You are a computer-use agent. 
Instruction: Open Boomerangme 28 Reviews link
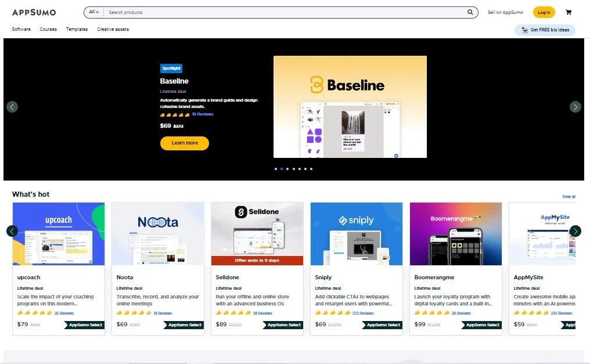tap(461, 313)
